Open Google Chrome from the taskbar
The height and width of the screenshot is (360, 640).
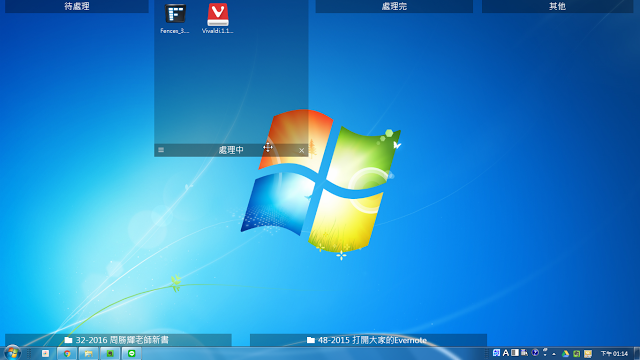[67, 353]
